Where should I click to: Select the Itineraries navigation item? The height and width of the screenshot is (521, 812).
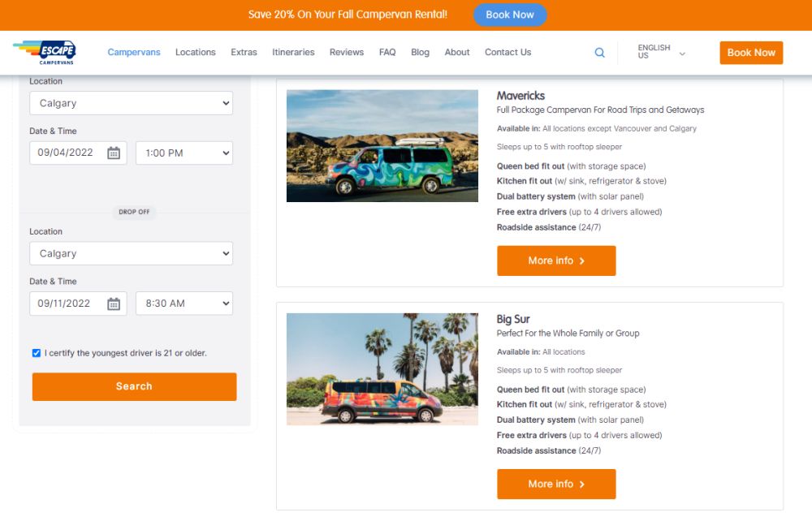pyautogui.click(x=293, y=52)
